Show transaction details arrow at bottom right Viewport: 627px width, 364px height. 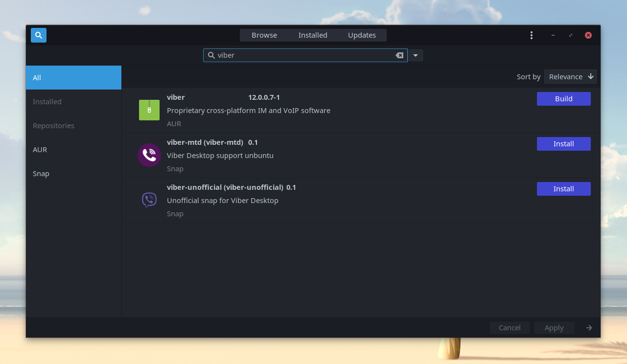tap(589, 328)
